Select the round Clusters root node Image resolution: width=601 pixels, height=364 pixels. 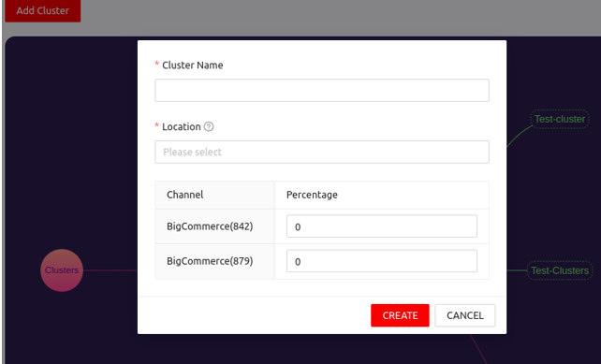(62, 270)
